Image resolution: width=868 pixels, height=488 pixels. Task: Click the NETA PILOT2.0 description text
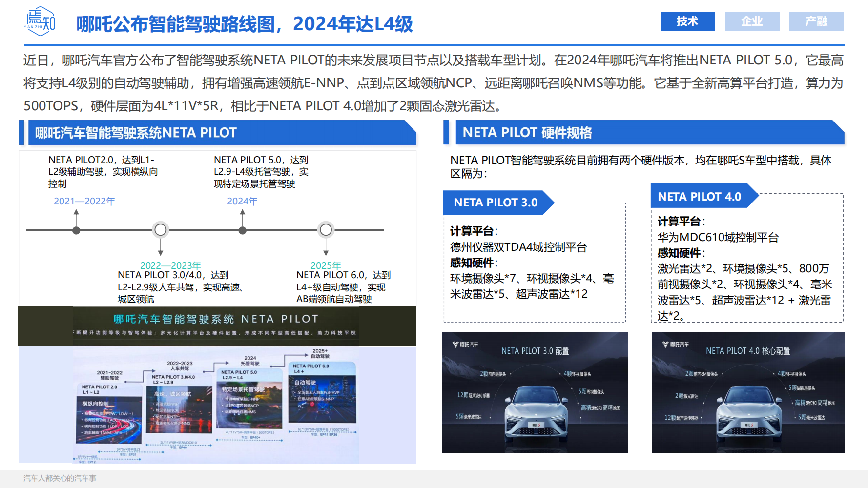tap(103, 172)
